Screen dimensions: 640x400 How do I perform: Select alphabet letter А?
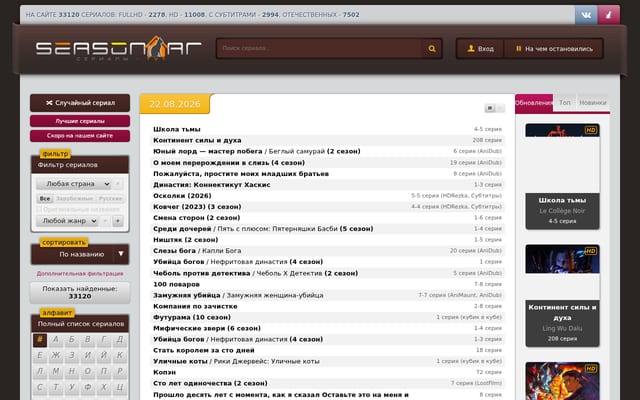56,340
